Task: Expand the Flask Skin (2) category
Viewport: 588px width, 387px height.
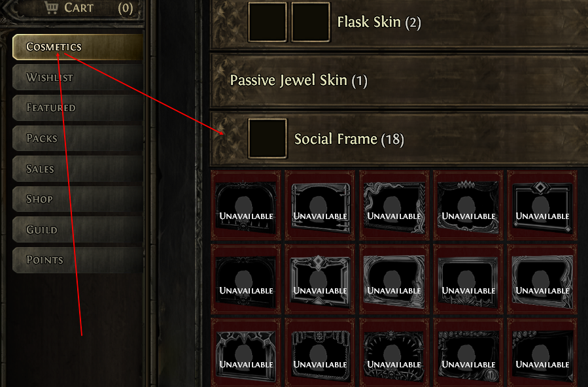Action: (399, 22)
